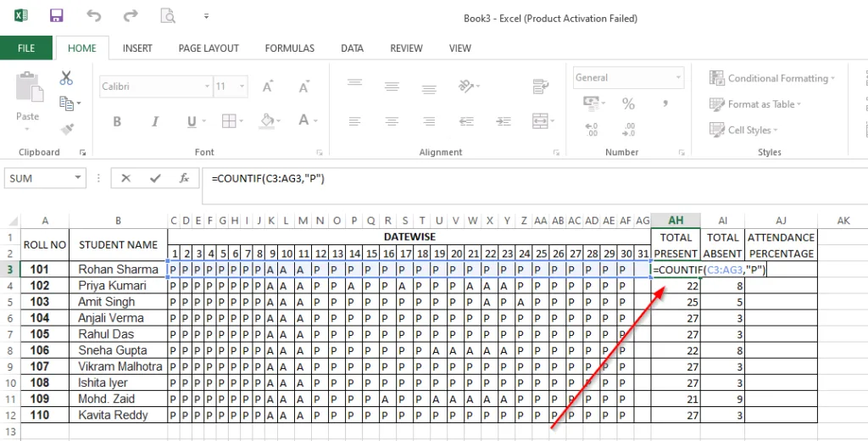Select row header 13
The image size is (868, 441).
(10, 431)
